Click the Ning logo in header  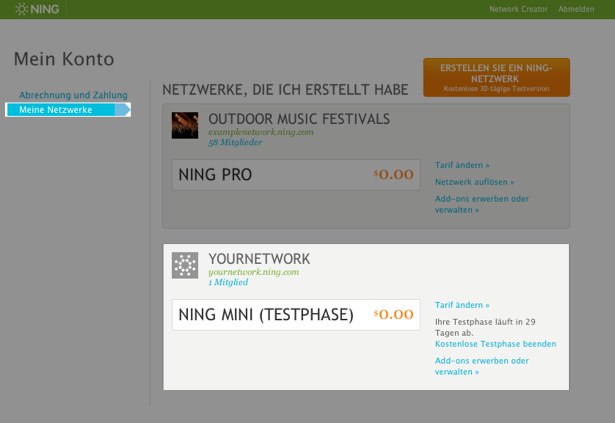pyautogui.click(x=37, y=9)
